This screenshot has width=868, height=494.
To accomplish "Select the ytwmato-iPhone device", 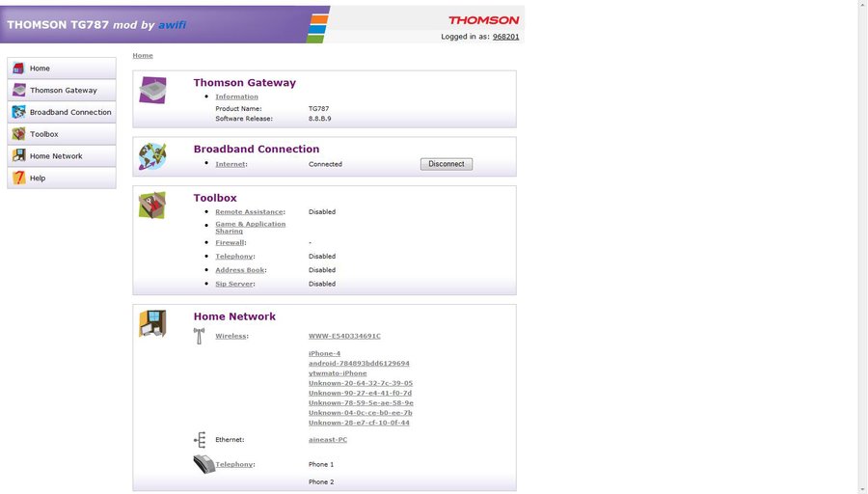I will 338,373.
